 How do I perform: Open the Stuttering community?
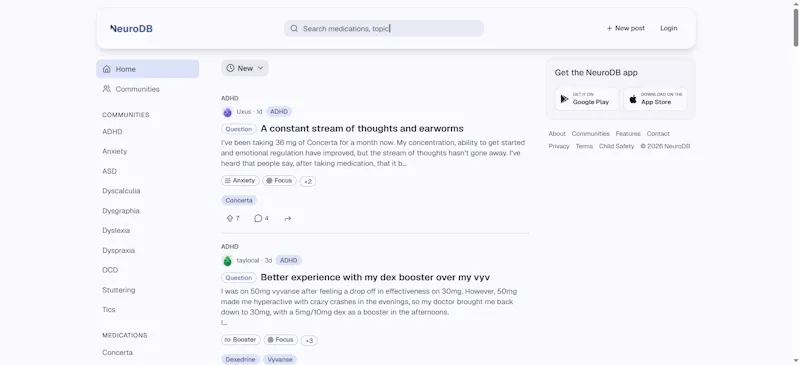(x=118, y=290)
